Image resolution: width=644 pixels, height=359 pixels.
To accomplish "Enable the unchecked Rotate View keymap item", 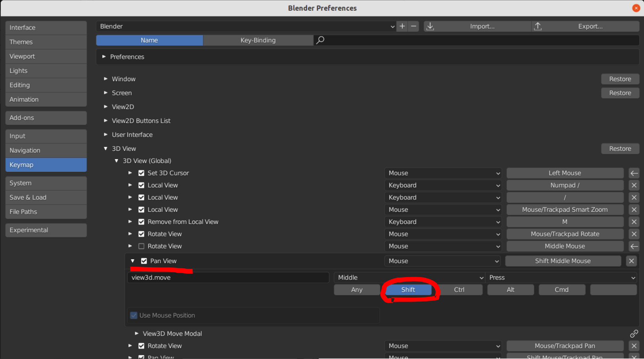I will (141, 246).
